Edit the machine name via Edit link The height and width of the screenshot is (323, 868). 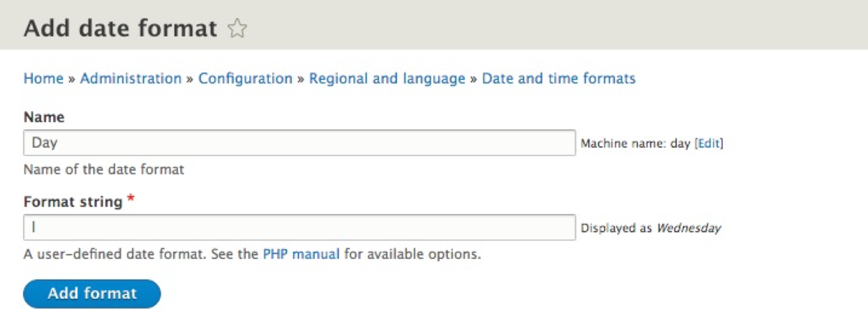[x=709, y=144]
